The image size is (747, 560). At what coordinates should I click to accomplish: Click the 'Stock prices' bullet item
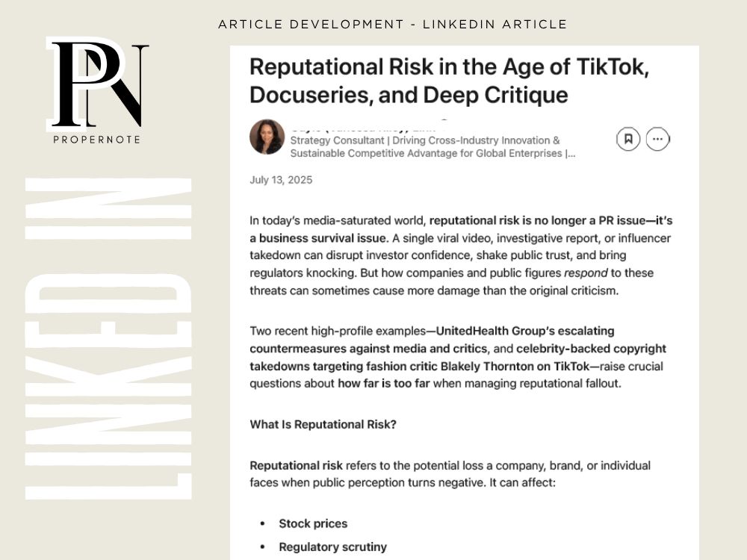pos(313,523)
